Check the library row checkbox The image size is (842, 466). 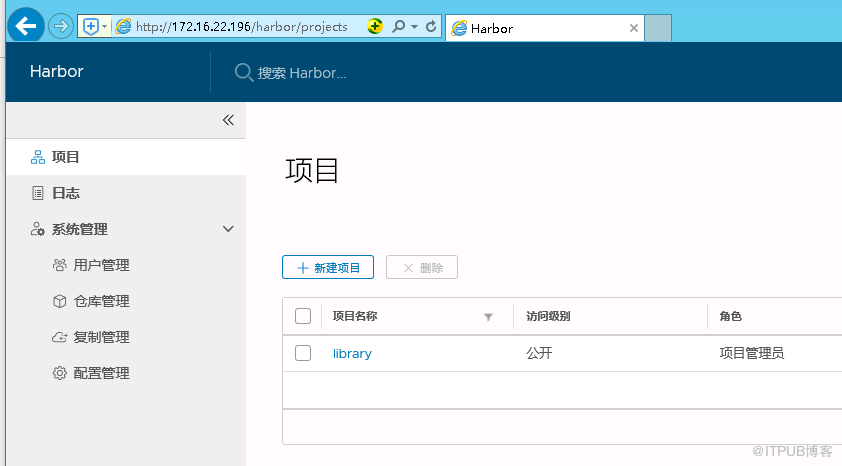click(303, 353)
